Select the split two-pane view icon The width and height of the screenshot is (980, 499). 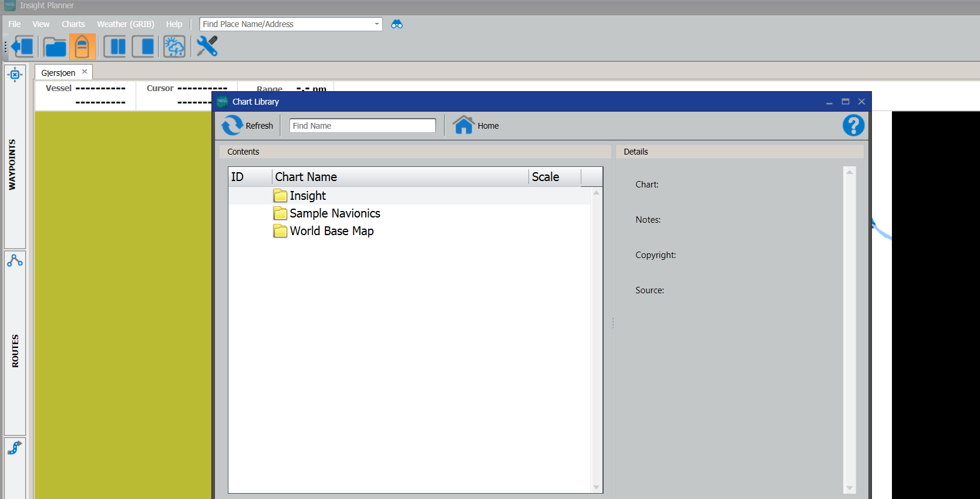coord(115,46)
